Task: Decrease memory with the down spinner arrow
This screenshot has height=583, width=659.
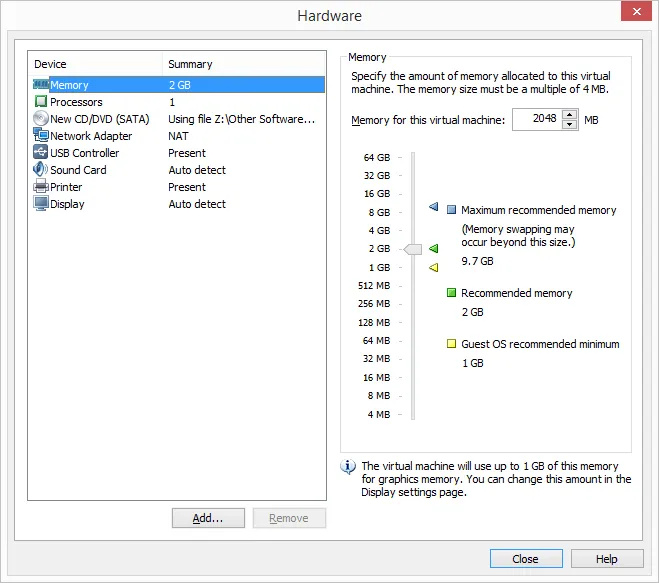Action: 570,125
